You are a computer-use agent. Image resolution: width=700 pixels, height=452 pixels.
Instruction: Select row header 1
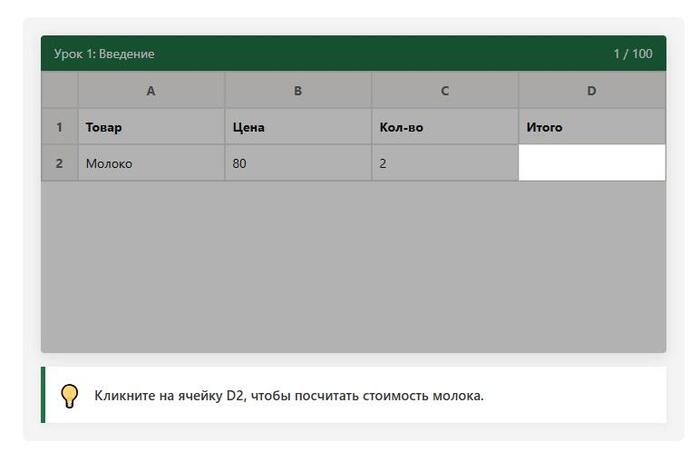coord(59,127)
